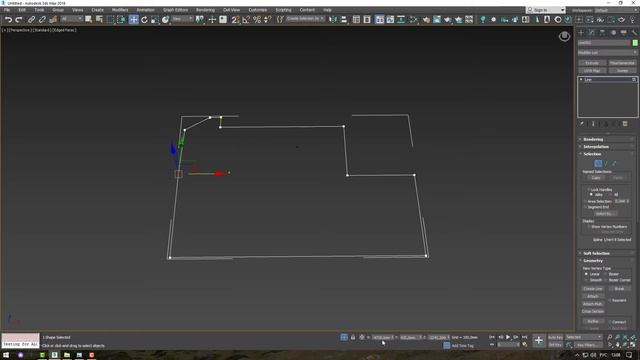Viewport: 640px width, 360px height.
Task: Select Vertex sub-object level icon
Action: click(598, 163)
